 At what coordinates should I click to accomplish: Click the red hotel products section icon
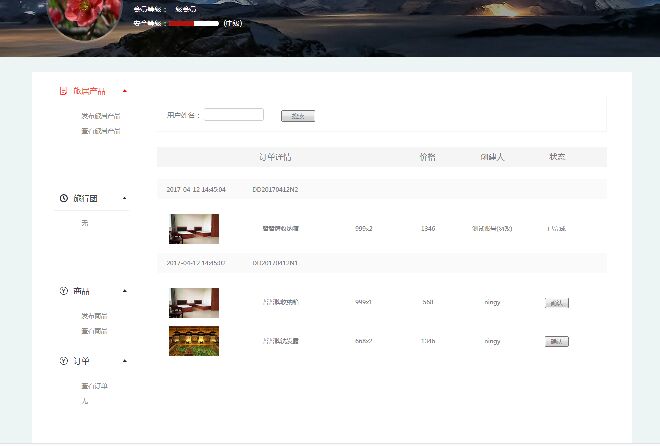(64, 91)
